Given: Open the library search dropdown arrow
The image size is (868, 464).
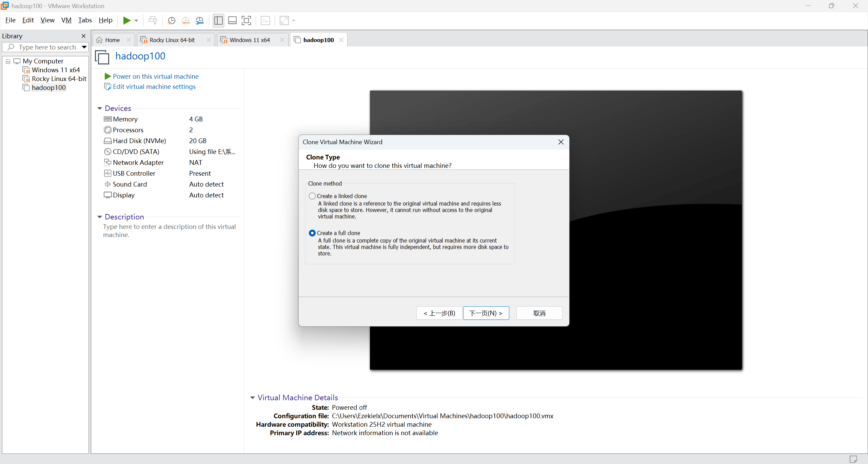Looking at the screenshot, I should tap(84, 47).
